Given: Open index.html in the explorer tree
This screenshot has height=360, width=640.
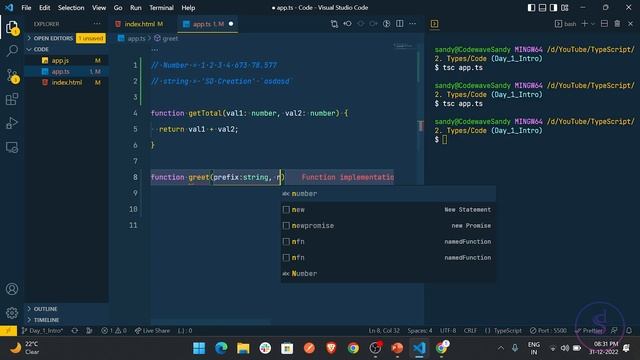Looking at the screenshot, I should [x=67, y=82].
